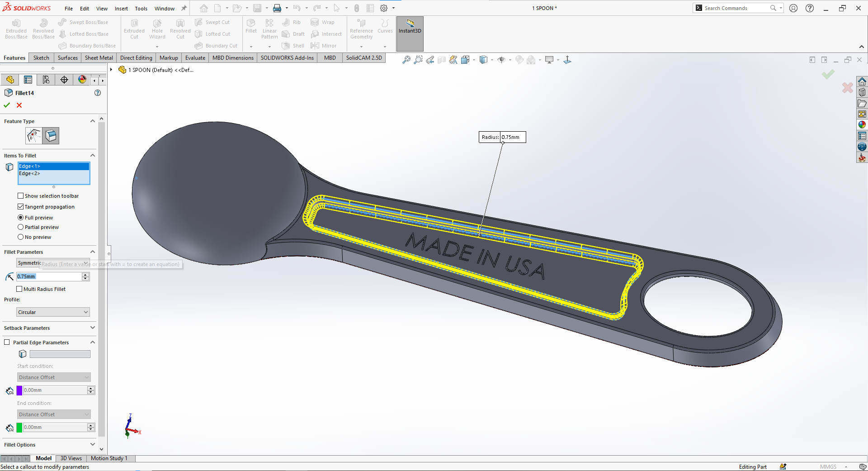Expand the Fillet Options section
868x471 pixels.
click(93, 444)
